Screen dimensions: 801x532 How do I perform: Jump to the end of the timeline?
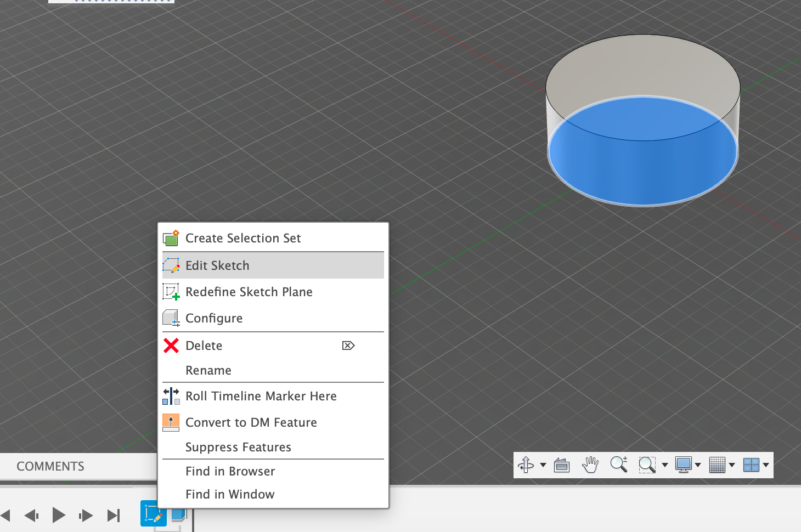coord(114,515)
